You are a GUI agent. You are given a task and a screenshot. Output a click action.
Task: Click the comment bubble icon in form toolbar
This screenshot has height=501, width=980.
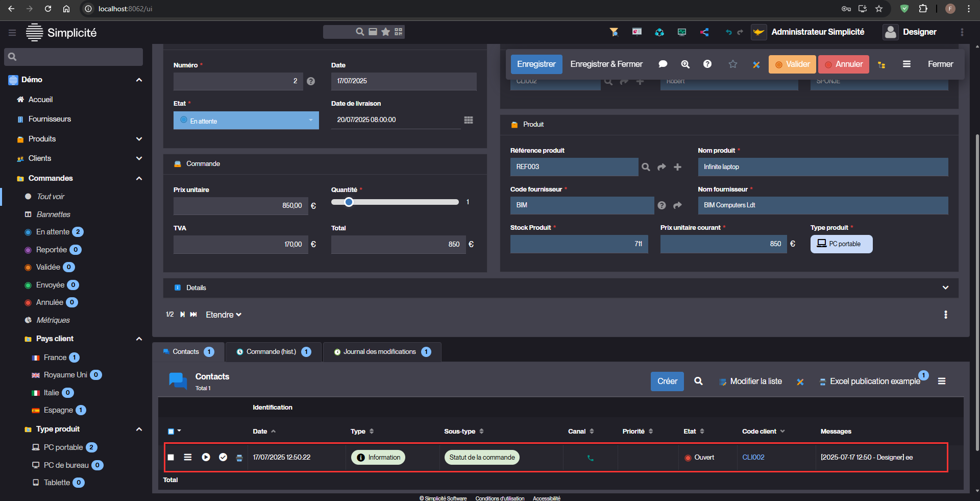663,64
